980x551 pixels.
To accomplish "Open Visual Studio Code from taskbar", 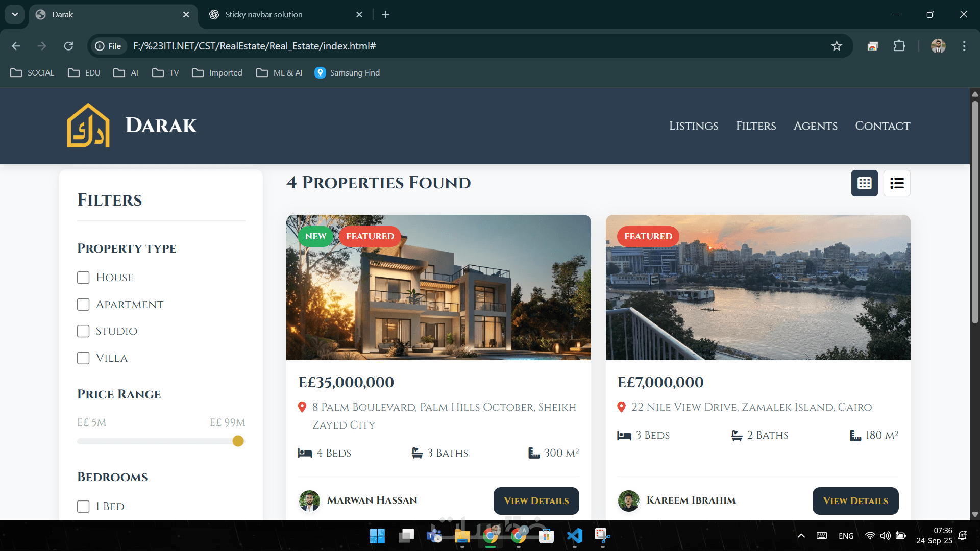I will coord(574,536).
